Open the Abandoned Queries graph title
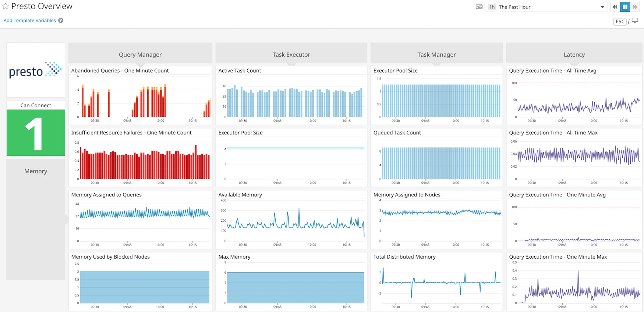The height and width of the screenshot is (312, 644). point(120,71)
